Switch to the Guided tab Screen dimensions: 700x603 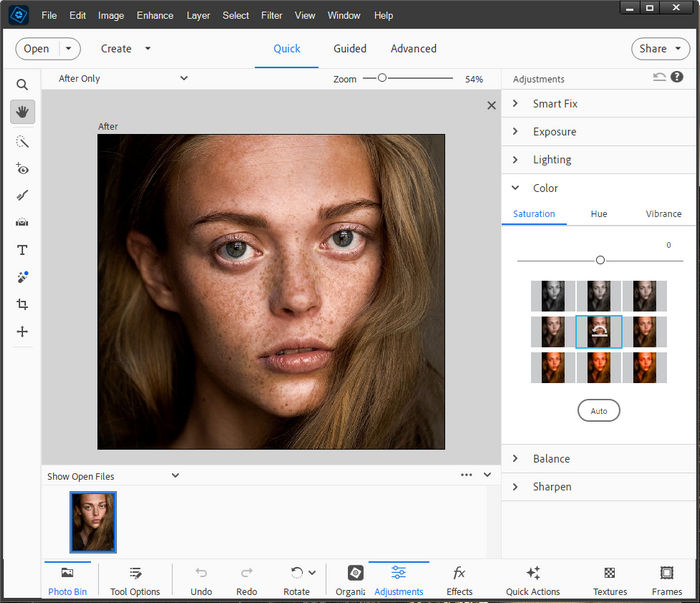click(x=350, y=48)
